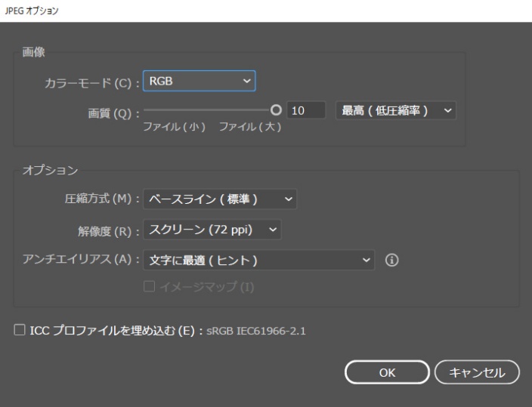Click the アンチエイリアス (A) label

point(81,260)
